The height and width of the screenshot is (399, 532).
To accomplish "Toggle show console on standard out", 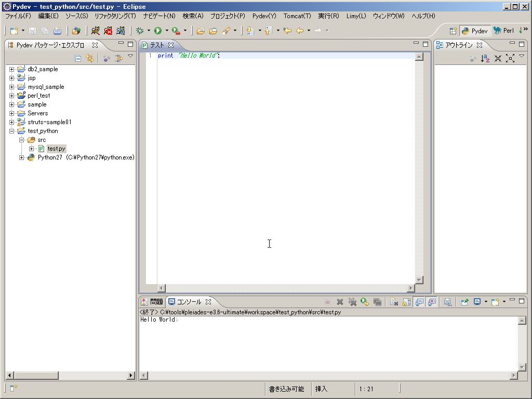I will (x=419, y=302).
